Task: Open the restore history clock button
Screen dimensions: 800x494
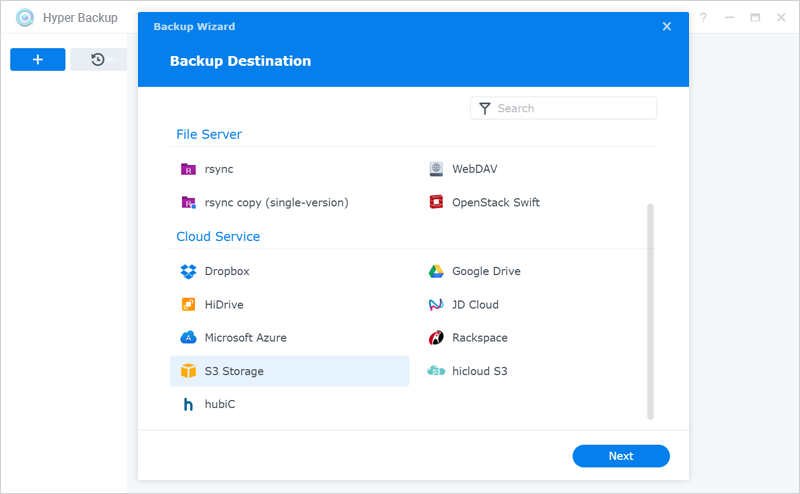Action: 98,60
